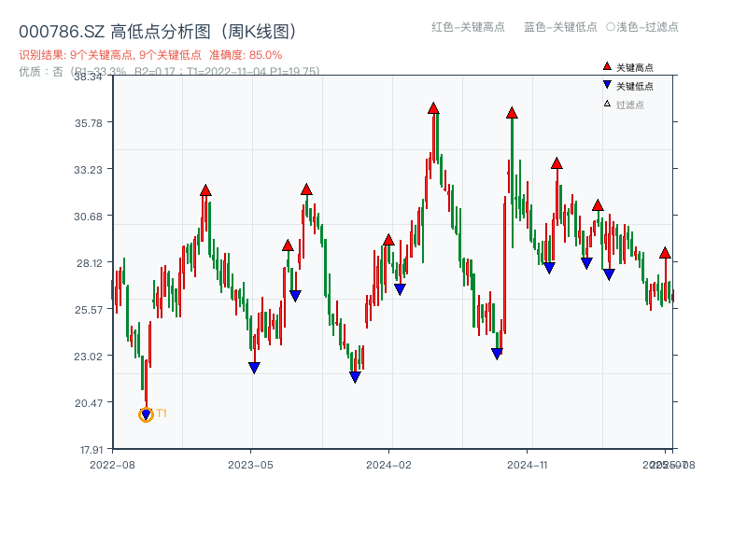Click red high-point triangle directly above 2024-02 tick
747x560 pixels.
coord(388,240)
